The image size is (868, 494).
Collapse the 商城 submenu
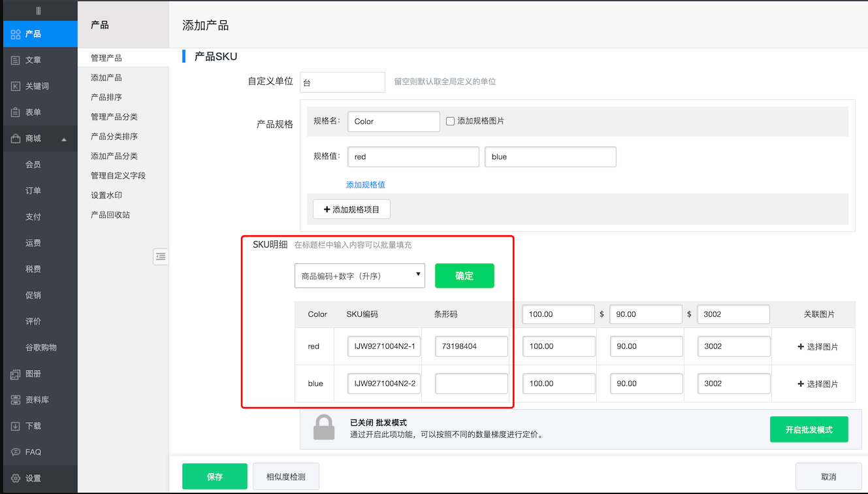(63, 138)
